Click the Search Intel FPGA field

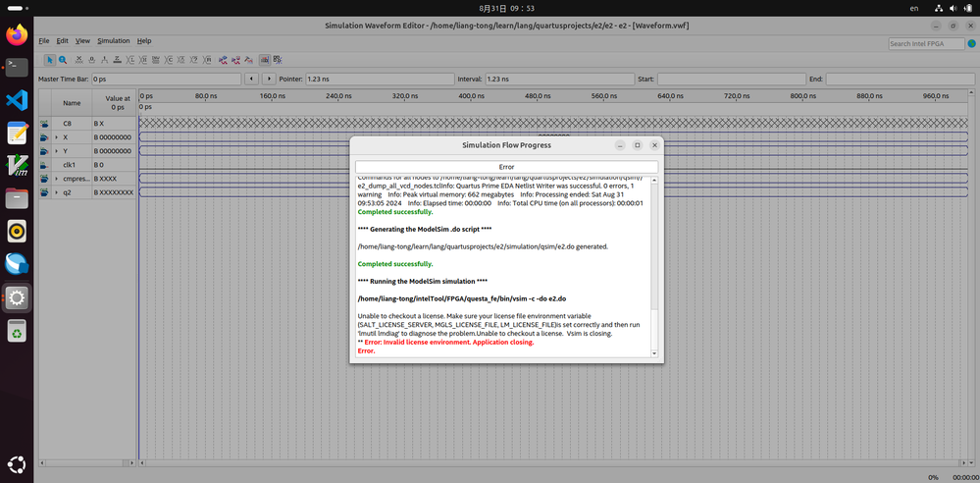(926, 44)
